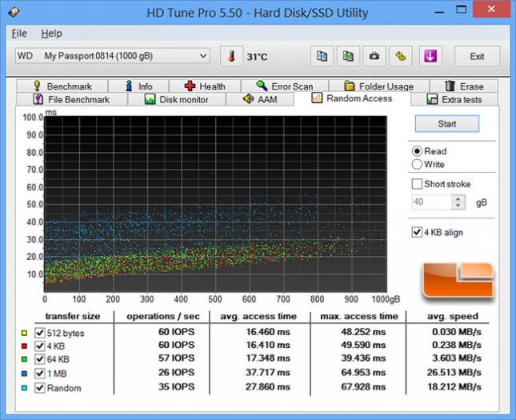Enable the Short stroke checkbox
This screenshot has width=516, height=420.
pyautogui.click(x=417, y=184)
